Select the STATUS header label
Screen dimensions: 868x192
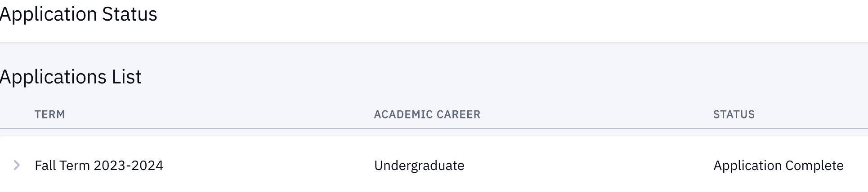(x=734, y=114)
